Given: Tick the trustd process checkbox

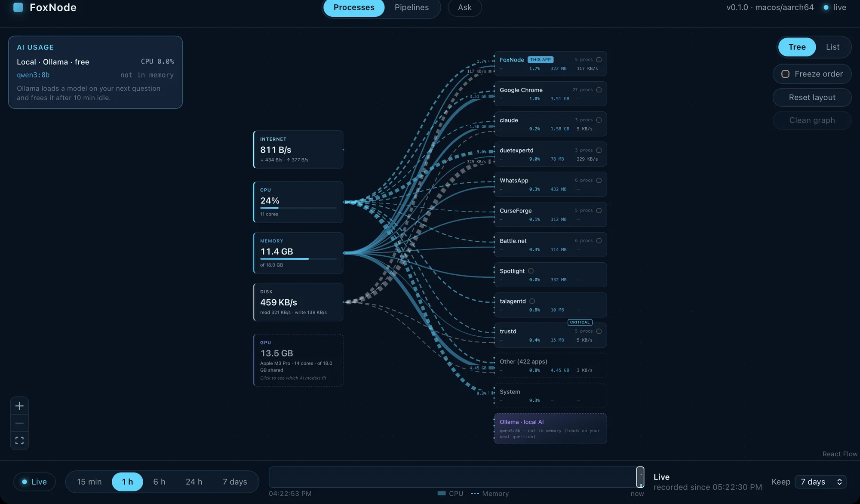Looking at the screenshot, I should [599, 331].
